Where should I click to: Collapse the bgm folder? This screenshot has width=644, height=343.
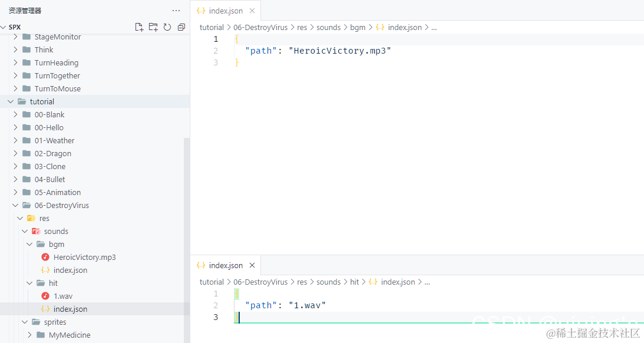pyautogui.click(x=29, y=245)
